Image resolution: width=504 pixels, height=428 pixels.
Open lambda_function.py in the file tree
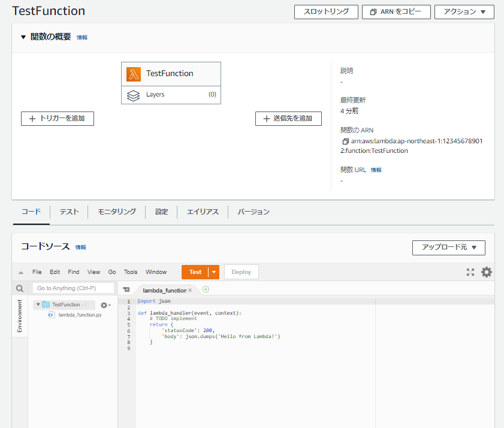pos(80,315)
